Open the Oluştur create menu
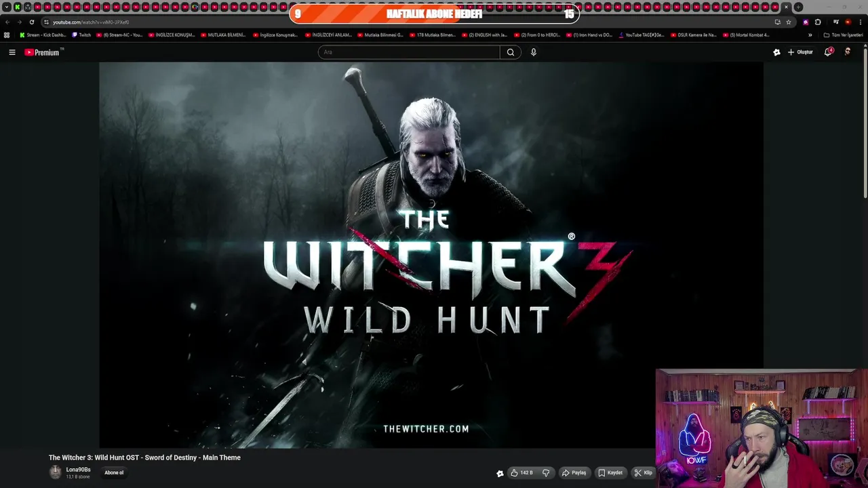The image size is (868, 488). tap(800, 52)
